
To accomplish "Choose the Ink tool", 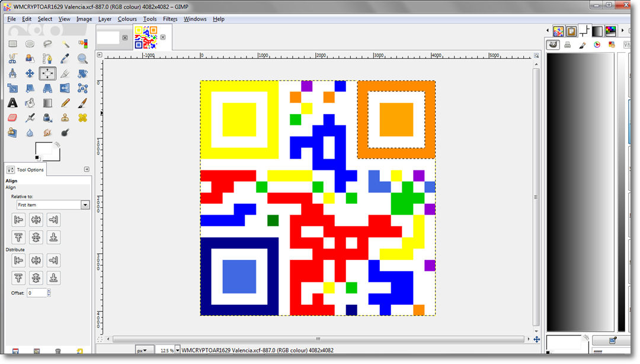I will (47, 118).
